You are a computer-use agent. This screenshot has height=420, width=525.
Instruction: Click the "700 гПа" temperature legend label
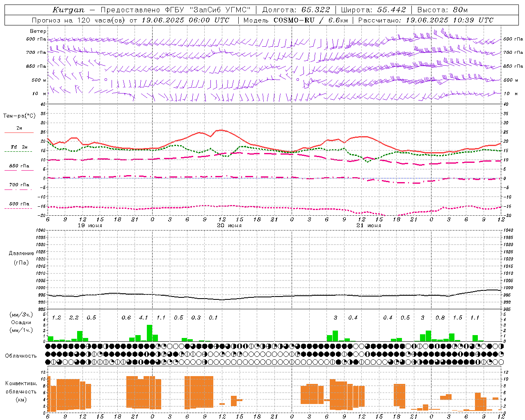click(x=19, y=185)
